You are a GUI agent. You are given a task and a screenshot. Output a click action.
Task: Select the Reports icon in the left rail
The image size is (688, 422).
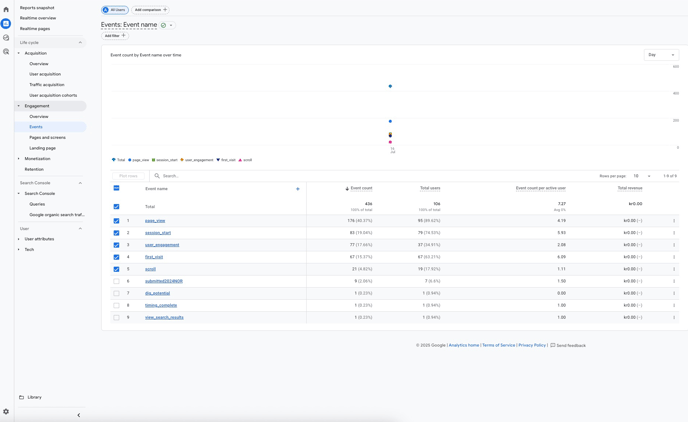[x=6, y=23]
